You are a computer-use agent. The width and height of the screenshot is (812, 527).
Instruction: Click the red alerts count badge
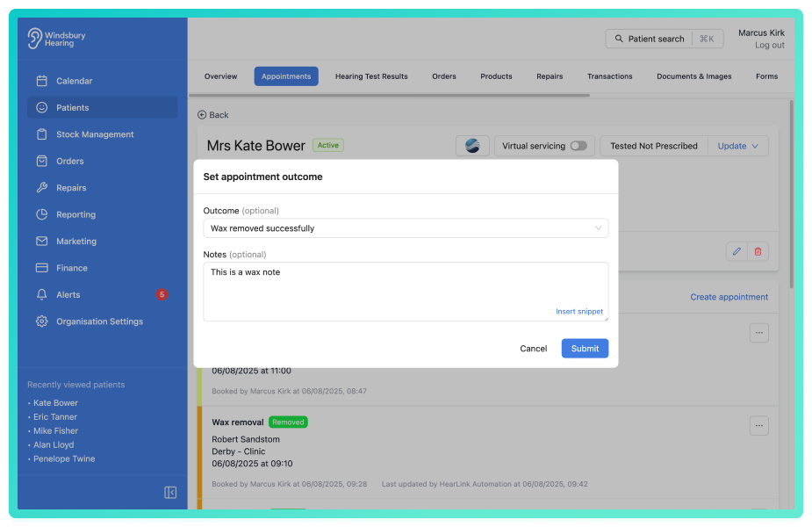(162, 294)
